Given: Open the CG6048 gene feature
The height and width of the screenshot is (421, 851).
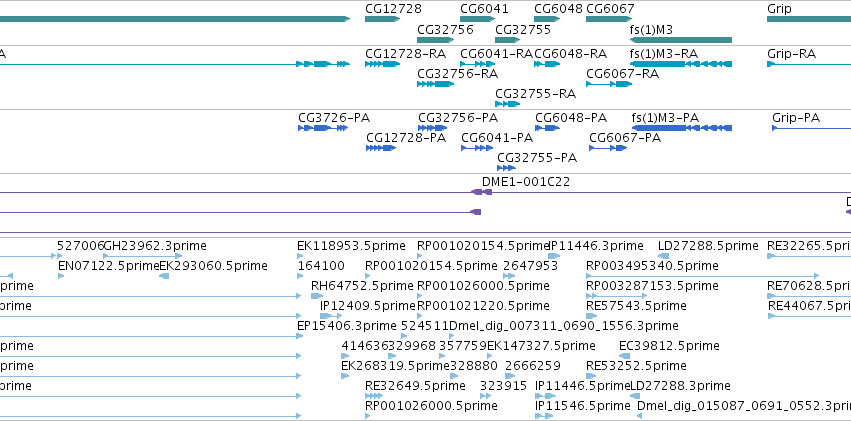Looking at the screenshot, I should point(547,19).
